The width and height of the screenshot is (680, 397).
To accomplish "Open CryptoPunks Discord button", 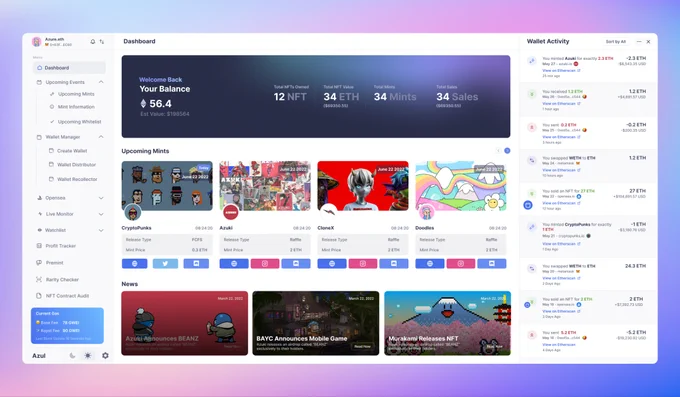I will [x=196, y=263].
